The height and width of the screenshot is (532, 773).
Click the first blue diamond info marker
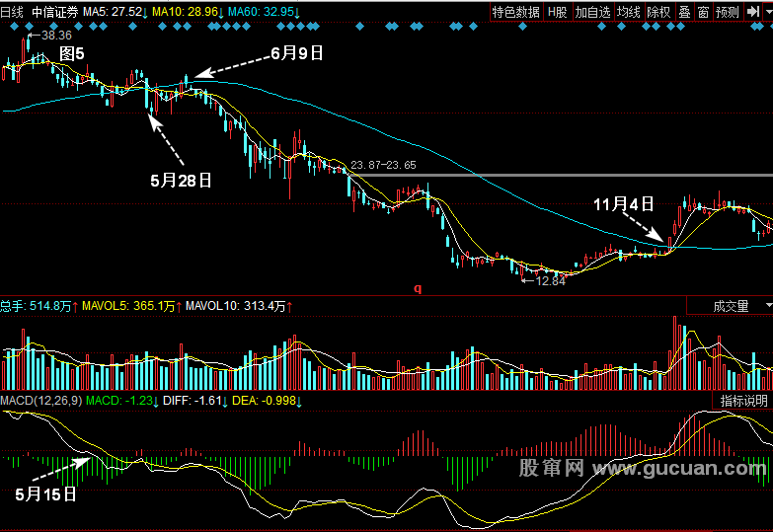[x=14, y=27]
